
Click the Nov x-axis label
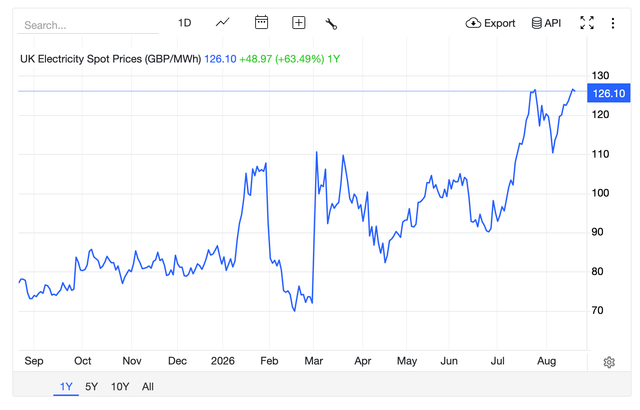pyautogui.click(x=132, y=361)
